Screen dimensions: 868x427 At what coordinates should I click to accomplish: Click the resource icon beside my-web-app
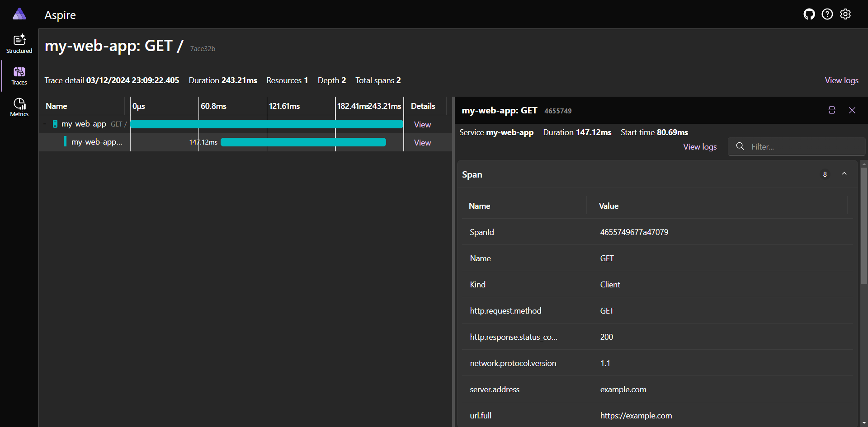[55, 124]
